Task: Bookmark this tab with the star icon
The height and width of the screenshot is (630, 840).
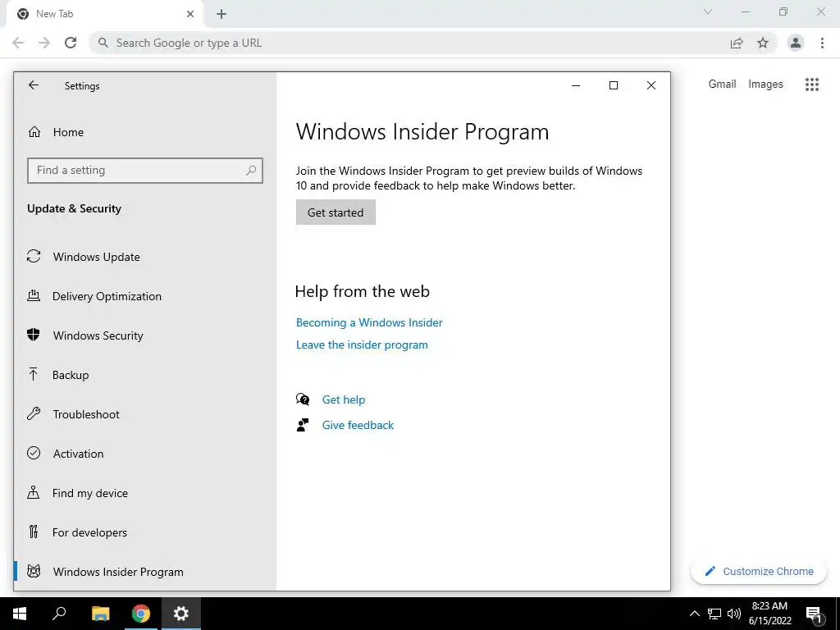Action: pyautogui.click(x=763, y=43)
